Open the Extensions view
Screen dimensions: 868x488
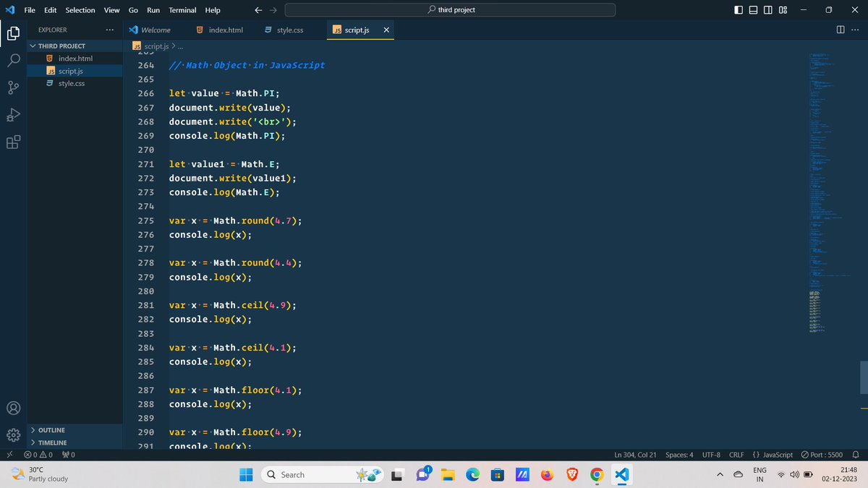pyautogui.click(x=13, y=142)
